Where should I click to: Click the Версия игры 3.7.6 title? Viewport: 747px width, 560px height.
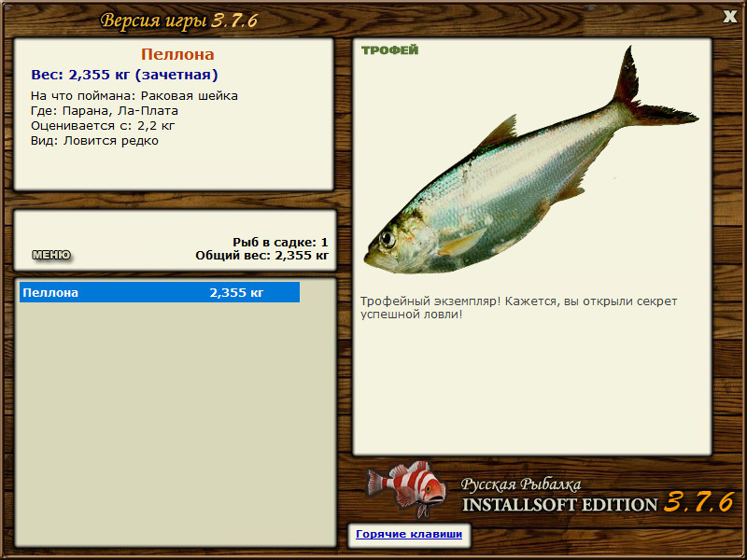(179, 21)
